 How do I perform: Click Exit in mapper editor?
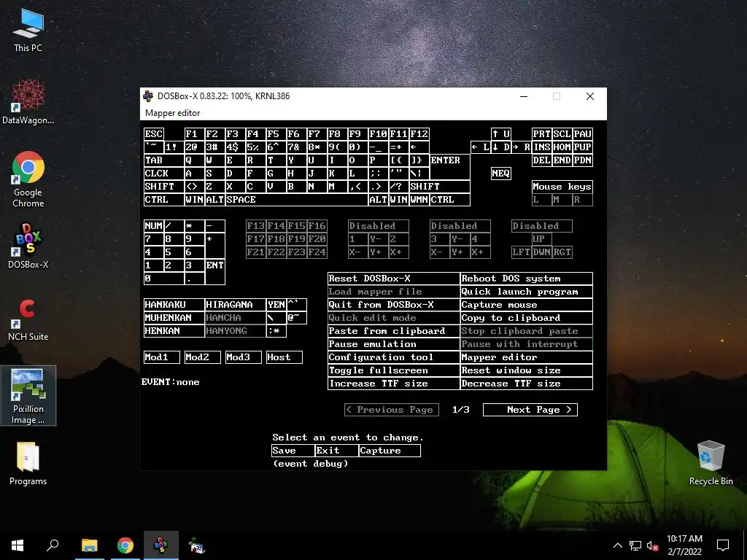pos(337,451)
